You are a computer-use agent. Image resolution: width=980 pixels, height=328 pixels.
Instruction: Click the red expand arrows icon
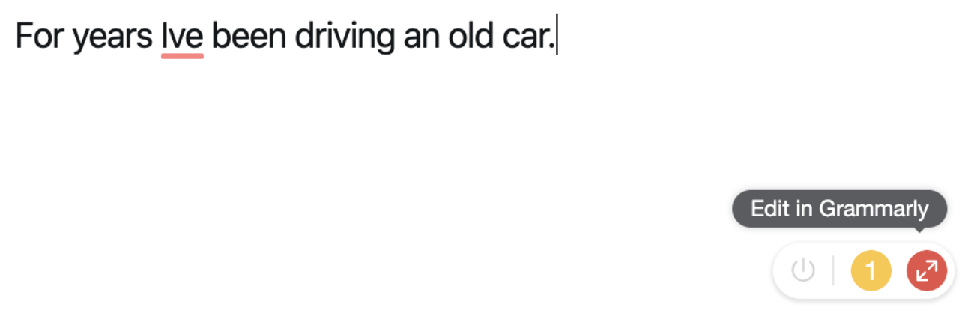[926, 270]
